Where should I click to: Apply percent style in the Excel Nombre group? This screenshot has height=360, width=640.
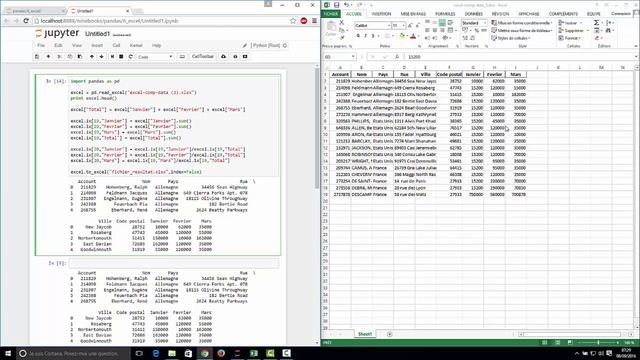(x=476, y=31)
